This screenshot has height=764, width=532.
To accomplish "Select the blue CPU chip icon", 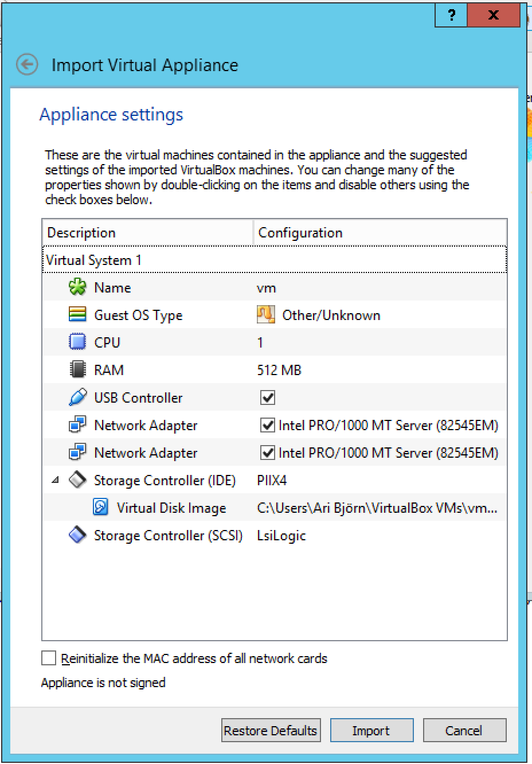I will 77,342.
